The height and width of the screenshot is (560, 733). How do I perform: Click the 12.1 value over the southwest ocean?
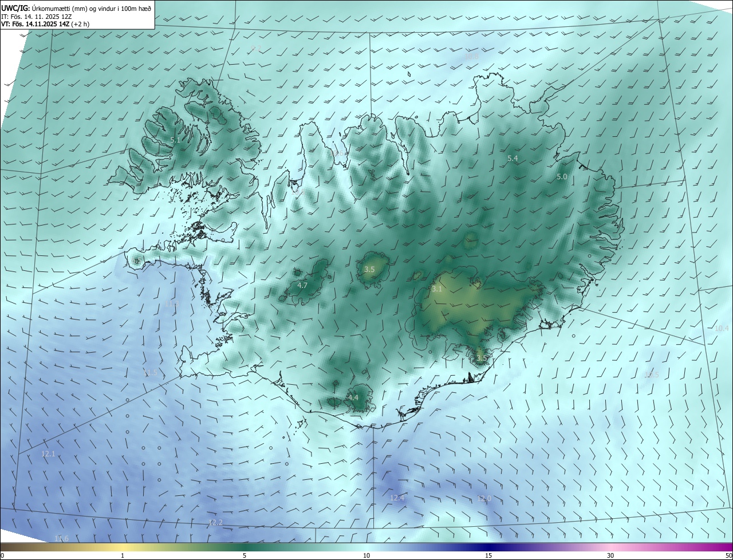48,453
